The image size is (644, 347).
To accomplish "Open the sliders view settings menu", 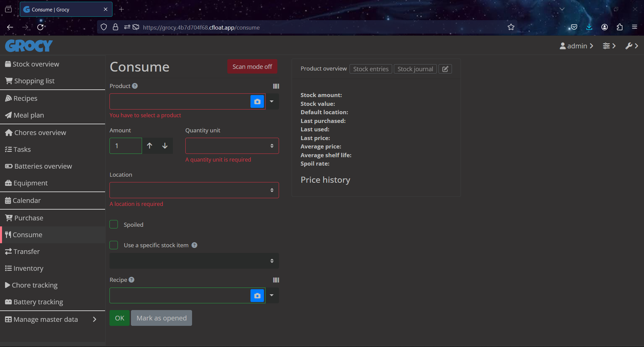I will pos(609,46).
